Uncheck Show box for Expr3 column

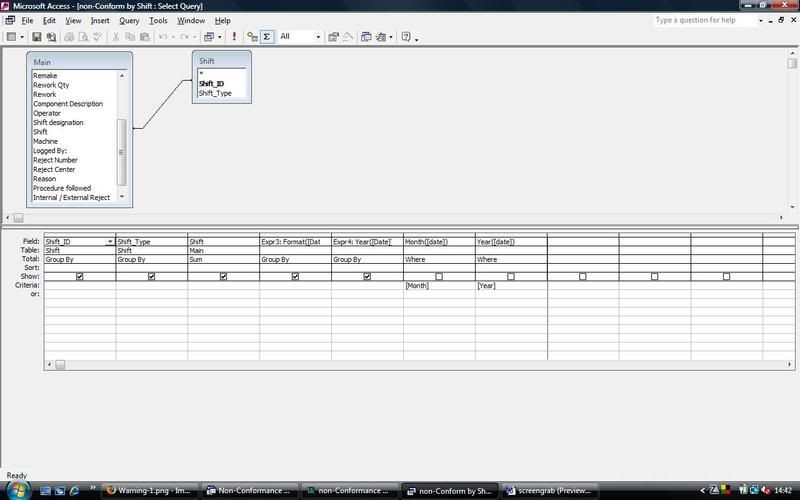click(295, 277)
